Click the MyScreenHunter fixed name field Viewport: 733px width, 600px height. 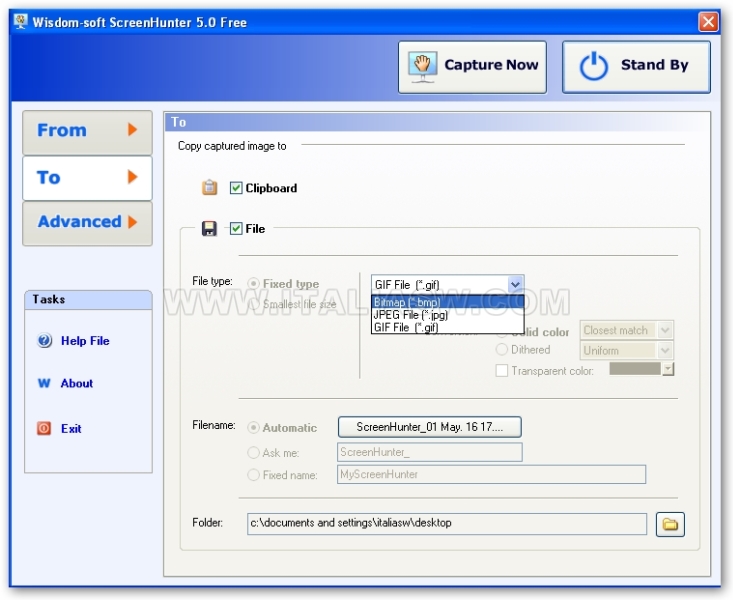[x=491, y=474]
